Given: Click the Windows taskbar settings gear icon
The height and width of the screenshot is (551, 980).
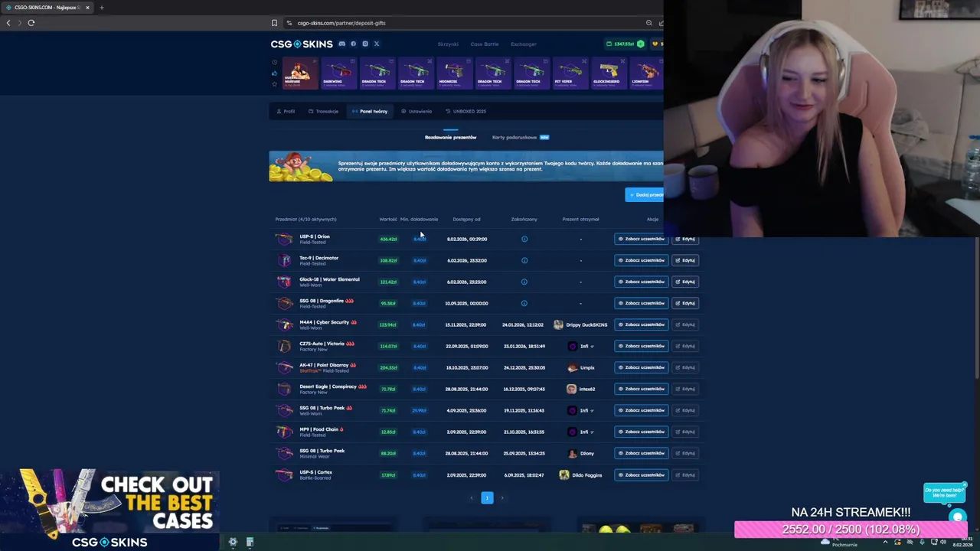Looking at the screenshot, I should 233,542.
